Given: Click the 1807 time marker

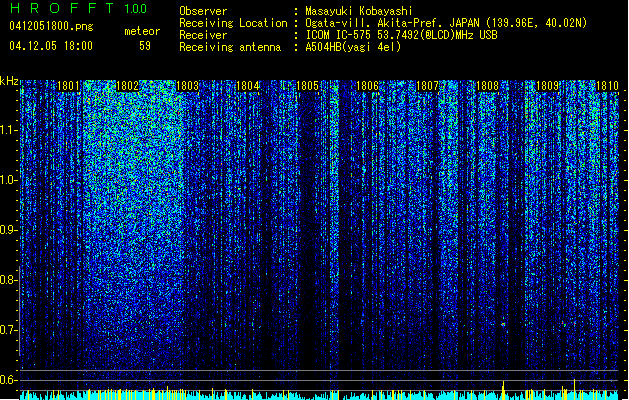Looking at the screenshot, I should point(427,86).
